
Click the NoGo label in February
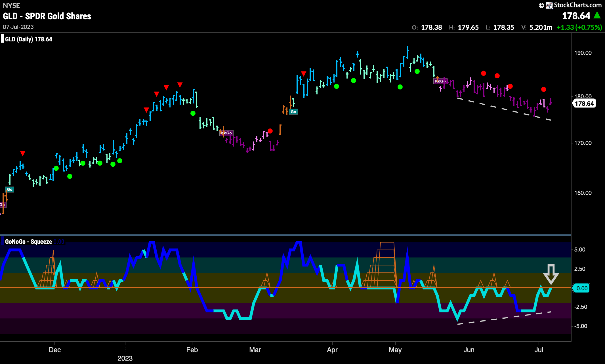click(x=226, y=133)
